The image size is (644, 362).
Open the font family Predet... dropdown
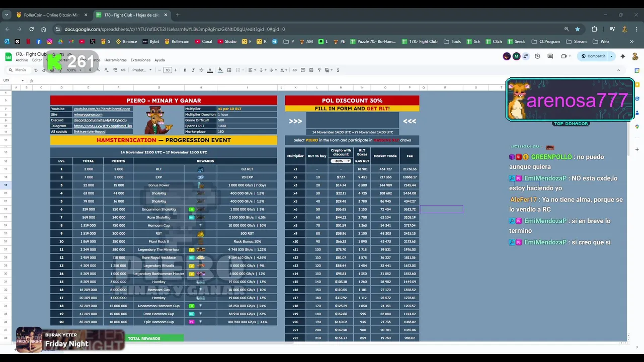[142, 70]
